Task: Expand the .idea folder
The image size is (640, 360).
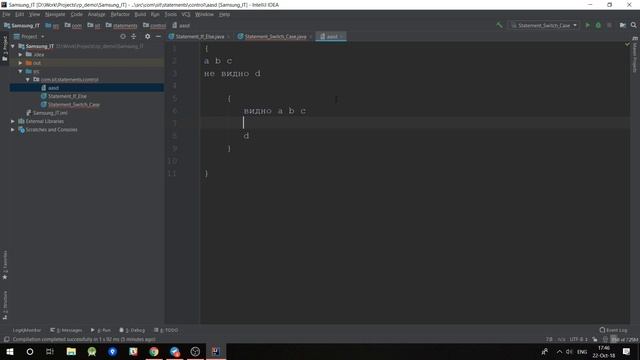Action: tap(20, 54)
